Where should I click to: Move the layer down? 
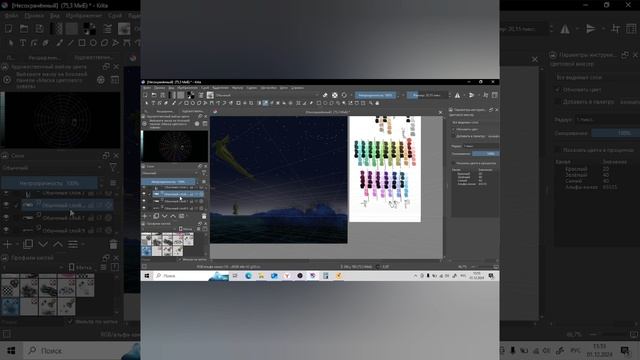pyautogui.click(x=164, y=216)
